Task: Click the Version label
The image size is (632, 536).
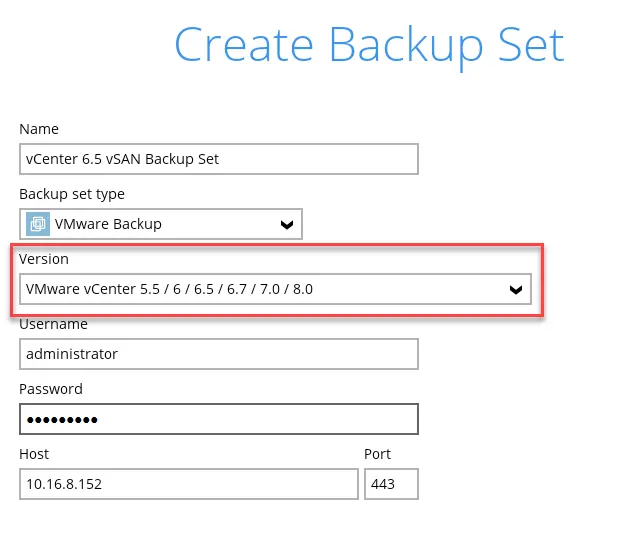Action: 44,259
